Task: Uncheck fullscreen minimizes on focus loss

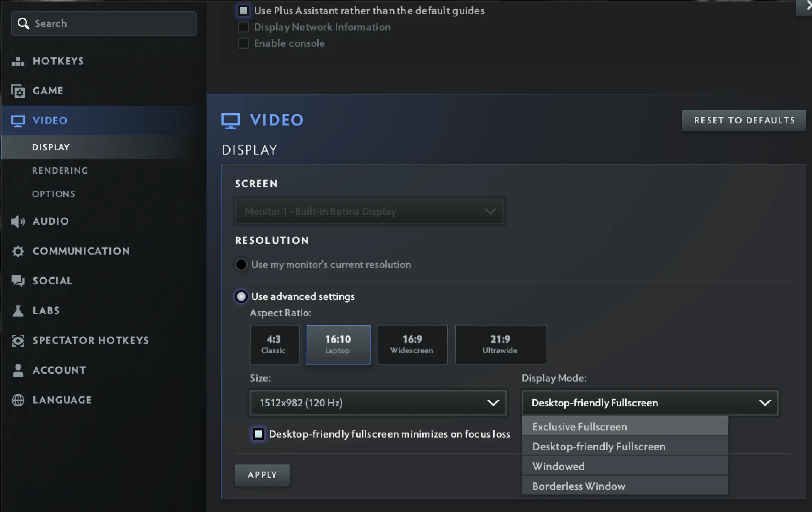Action: (x=258, y=434)
